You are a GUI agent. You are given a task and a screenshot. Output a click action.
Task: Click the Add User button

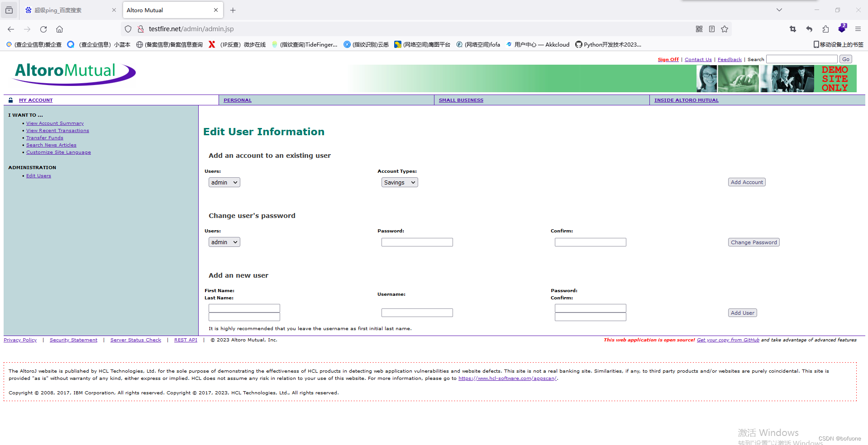coord(743,313)
